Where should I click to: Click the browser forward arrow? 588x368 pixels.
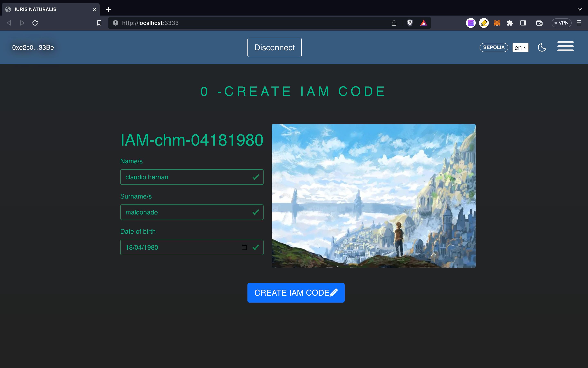pyautogui.click(x=22, y=23)
